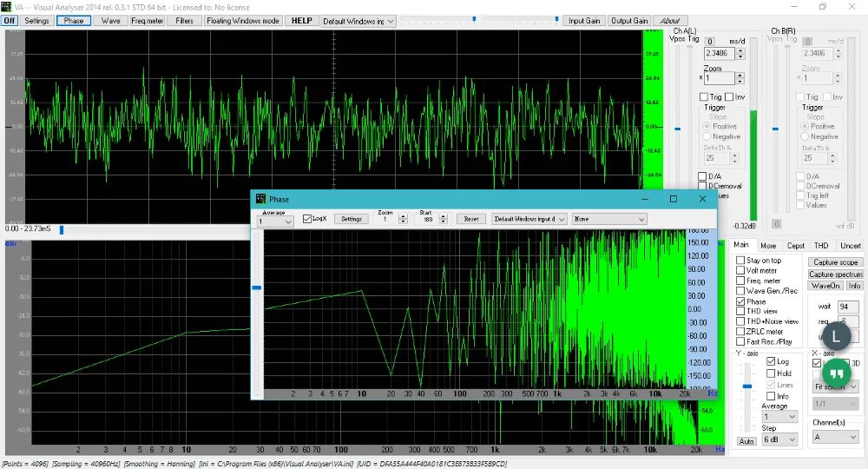Expand the Y-axis Average dropdown
The image size is (868, 469).
pyautogui.click(x=779, y=416)
